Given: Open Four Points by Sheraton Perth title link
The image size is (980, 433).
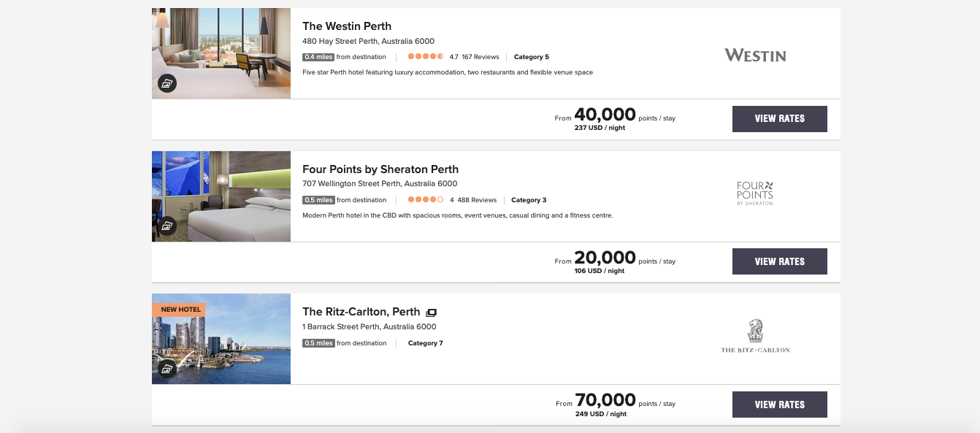Looking at the screenshot, I should [x=380, y=169].
